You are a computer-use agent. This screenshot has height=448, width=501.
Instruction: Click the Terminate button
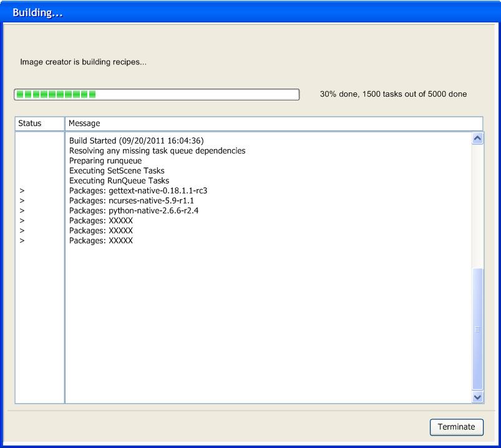(456, 427)
